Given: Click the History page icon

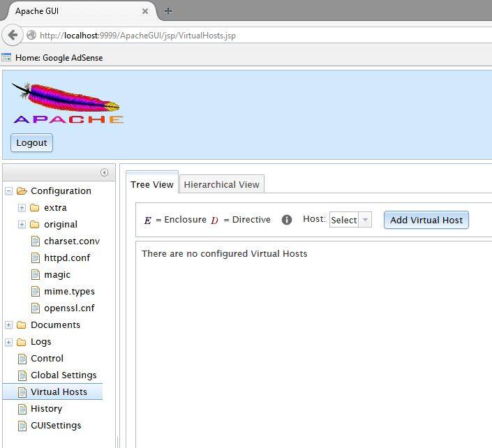Looking at the screenshot, I should [22, 409].
